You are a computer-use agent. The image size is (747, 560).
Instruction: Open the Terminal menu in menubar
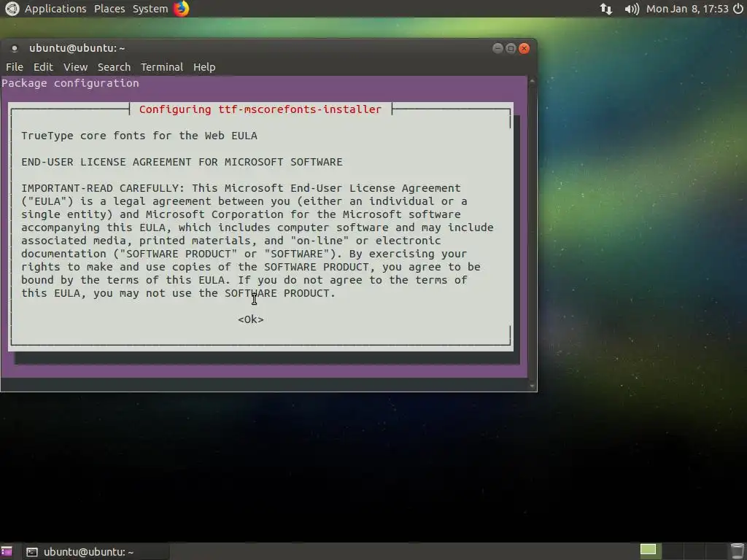pyautogui.click(x=161, y=67)
